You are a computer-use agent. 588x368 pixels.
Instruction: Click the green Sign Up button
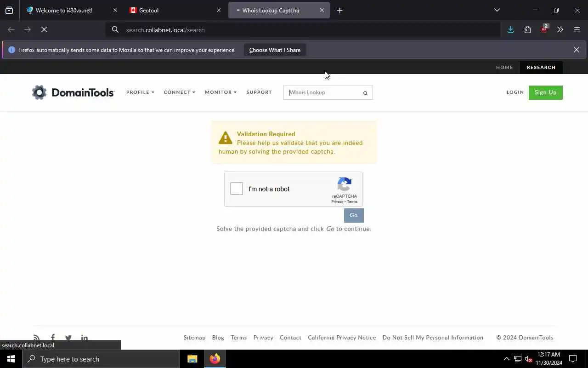pos(545,92)
